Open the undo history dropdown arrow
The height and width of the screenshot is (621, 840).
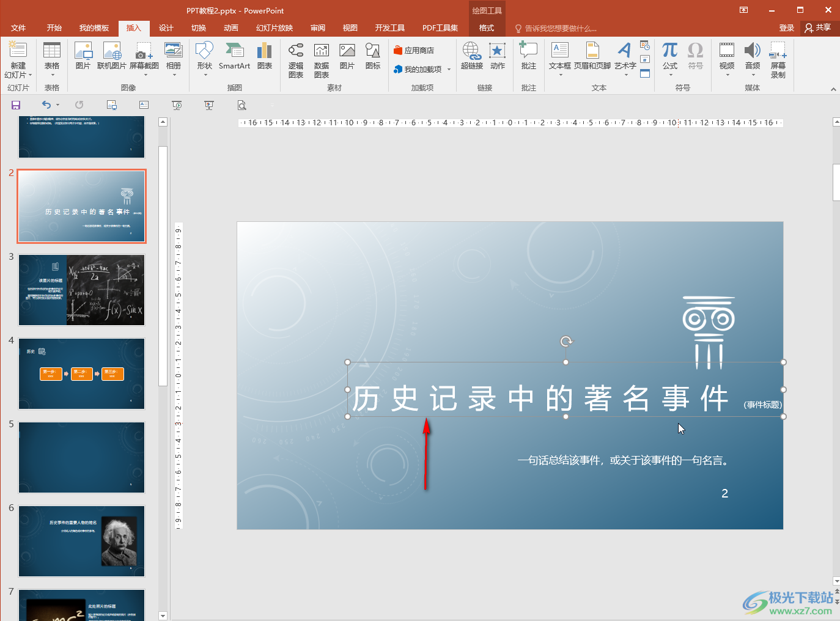(x=58, y=105)
